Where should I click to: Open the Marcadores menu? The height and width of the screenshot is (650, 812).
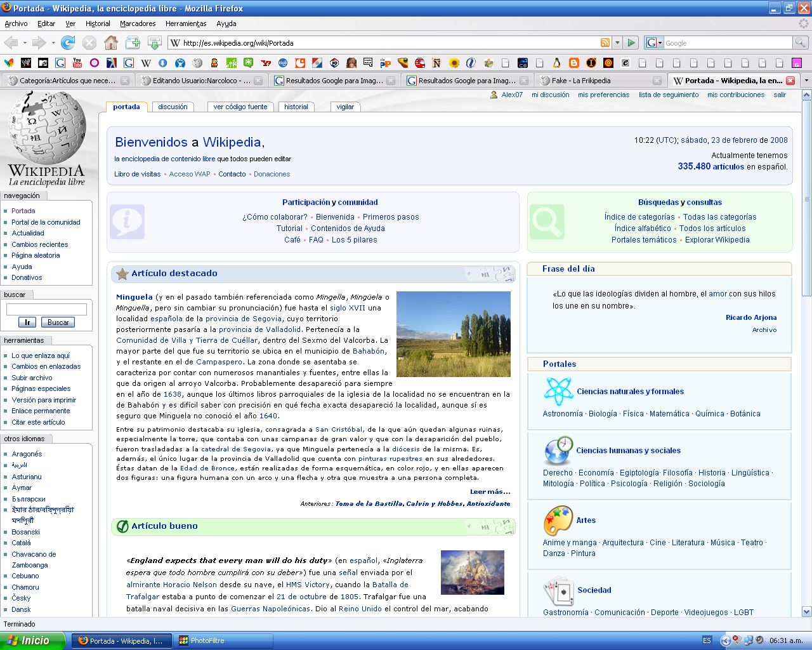point(138,23)
